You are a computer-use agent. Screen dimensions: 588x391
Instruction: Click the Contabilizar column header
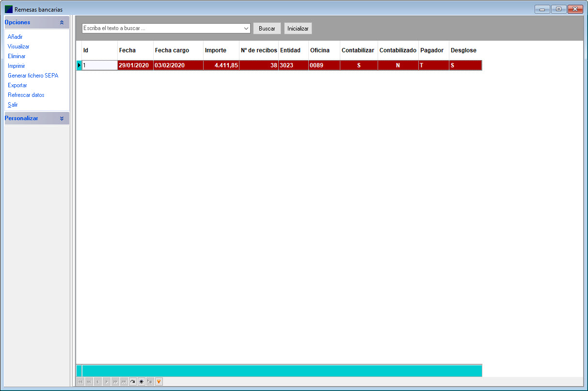coord(359,50)
